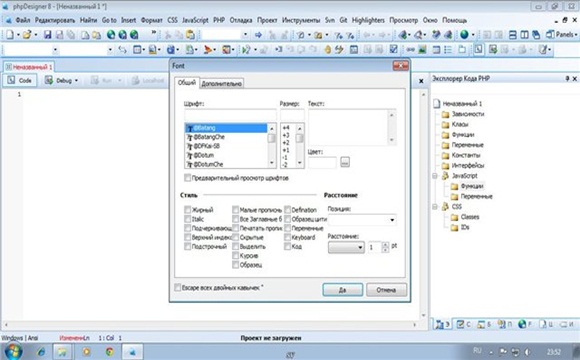This screenshot has height=360, width=580.
Task: Click the ellipsis color picker button
Action: coord(345,162)
